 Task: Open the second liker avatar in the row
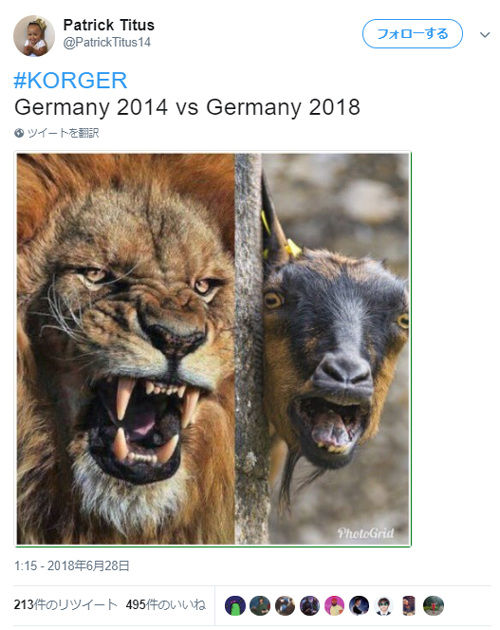pos(260,605)
